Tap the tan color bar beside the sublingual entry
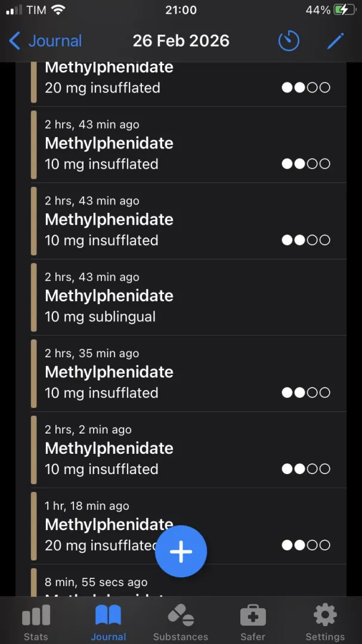The width and height of the screenshot is (362, 644). point(34,297)
